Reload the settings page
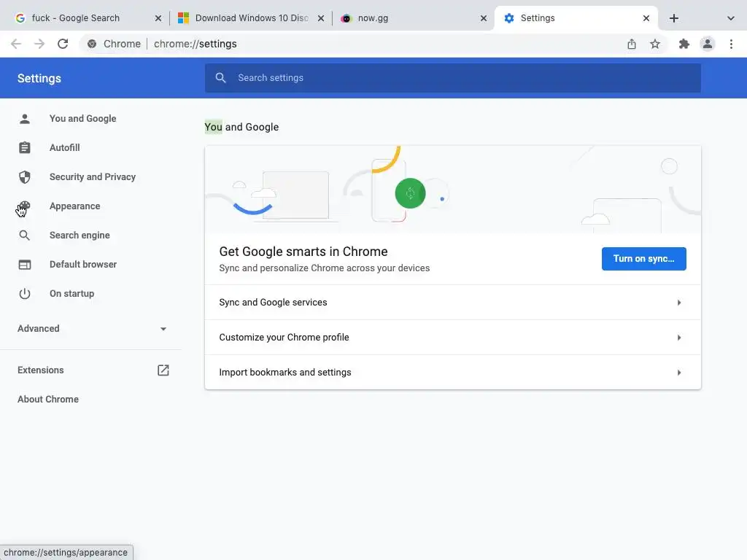This screenshot has width=747, height=560. tap(63, 44)
